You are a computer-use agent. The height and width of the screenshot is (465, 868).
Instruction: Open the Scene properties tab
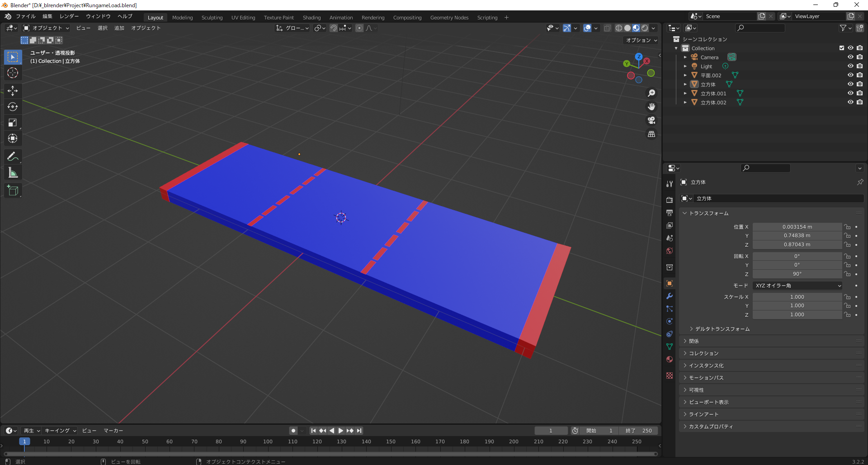point(670,238)
